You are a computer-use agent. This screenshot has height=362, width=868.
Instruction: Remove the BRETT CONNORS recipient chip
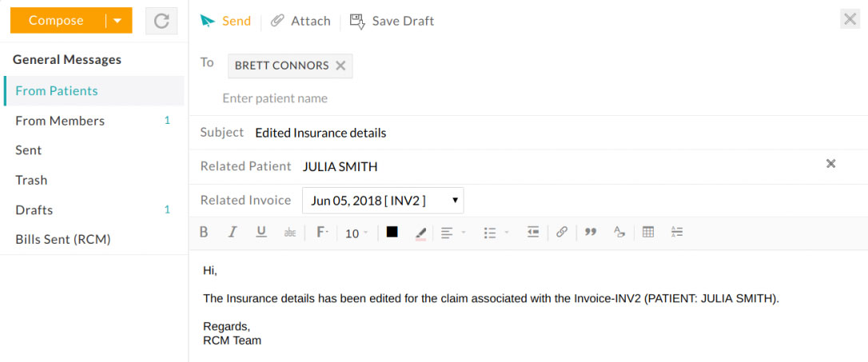340,66
